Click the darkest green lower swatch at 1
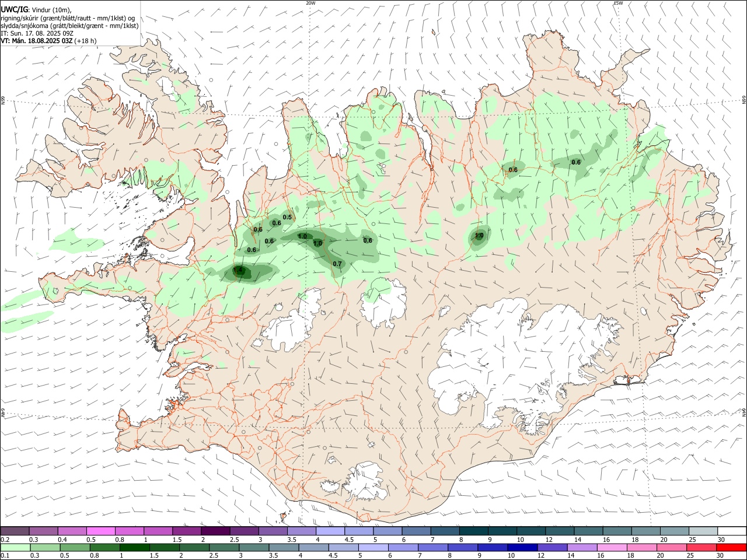 tap(135, 547)
